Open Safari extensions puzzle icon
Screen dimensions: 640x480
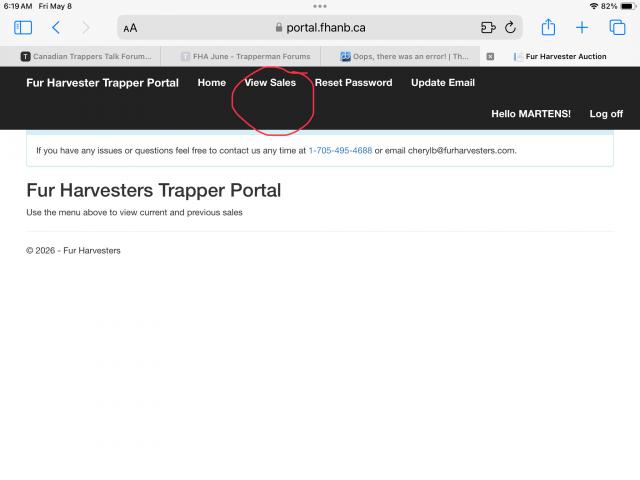488,28
